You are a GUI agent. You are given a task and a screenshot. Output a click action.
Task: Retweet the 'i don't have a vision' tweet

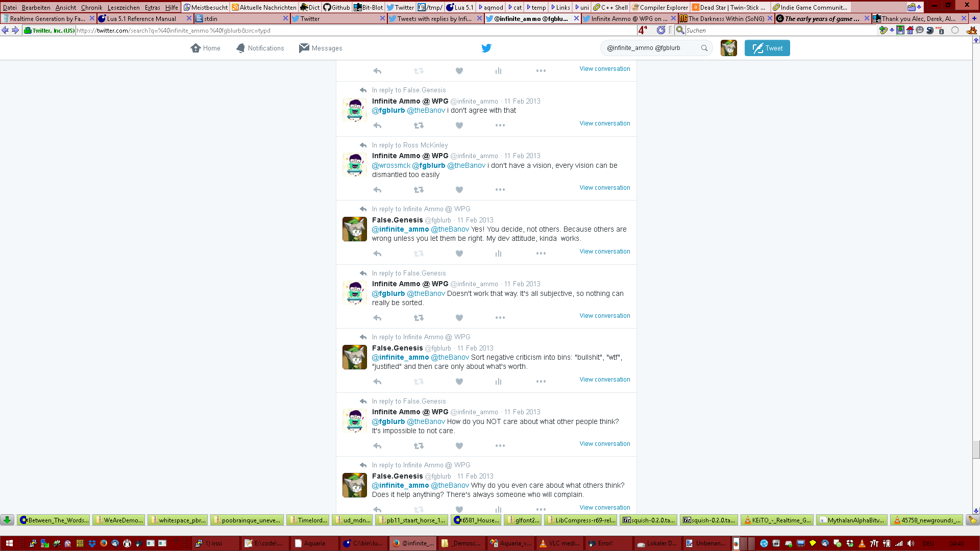coord(419,190)
